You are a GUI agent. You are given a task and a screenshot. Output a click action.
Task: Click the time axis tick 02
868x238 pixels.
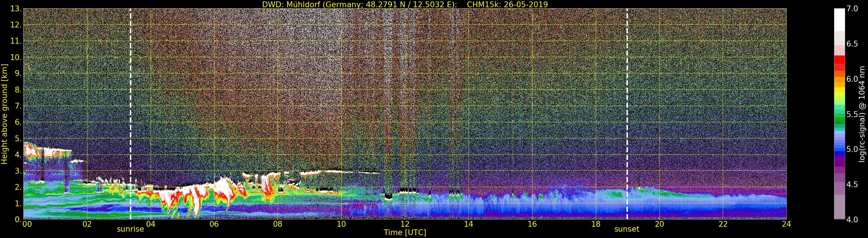coord(87,224)
